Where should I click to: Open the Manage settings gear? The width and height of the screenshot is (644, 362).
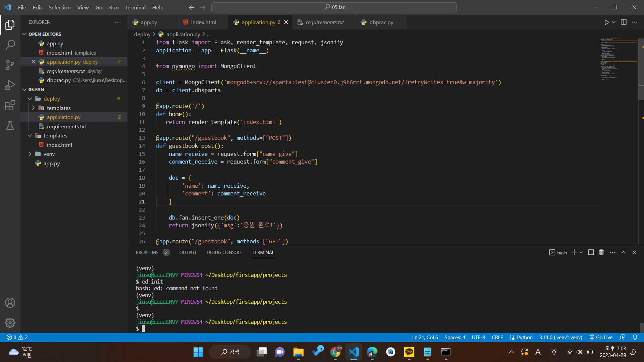tap(10, 323)
